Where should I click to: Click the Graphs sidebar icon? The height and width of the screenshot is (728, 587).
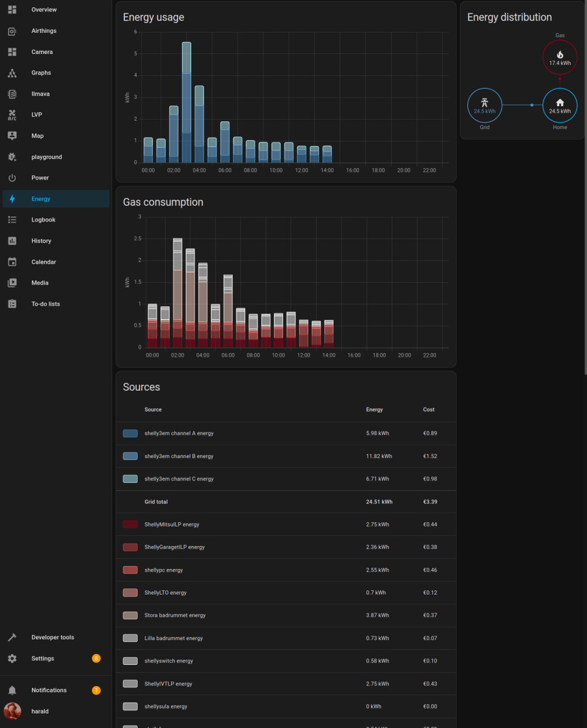[12, 73]
